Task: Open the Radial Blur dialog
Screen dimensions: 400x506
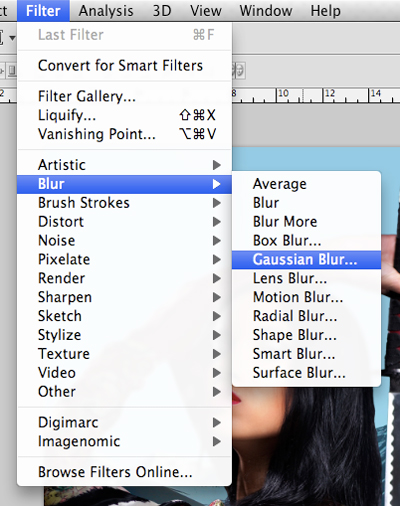Action: tap(306, 316)
